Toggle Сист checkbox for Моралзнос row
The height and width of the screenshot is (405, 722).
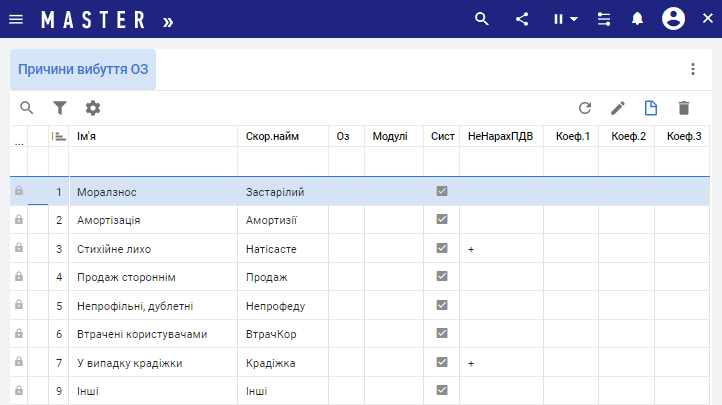tap(442, 191)
